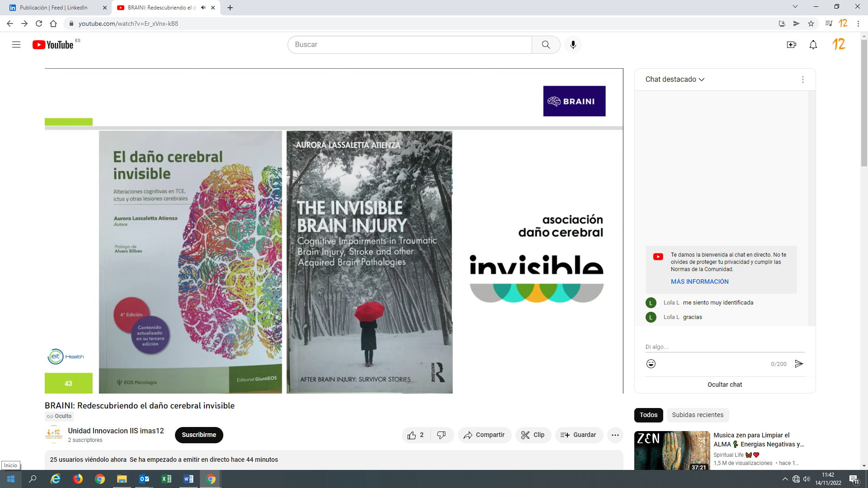This screenshot has height=488, width=868.
Task: Open the taskbar volume icon
Action: coord(807,479)
